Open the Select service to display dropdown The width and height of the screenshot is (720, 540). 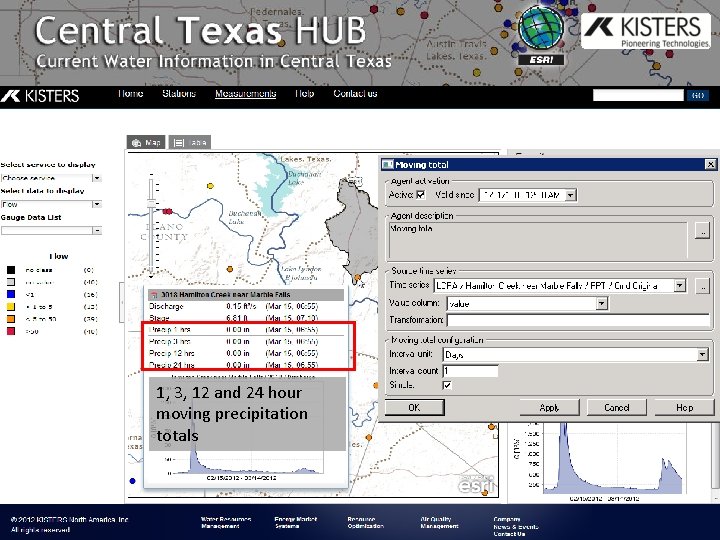coord(51,178)
